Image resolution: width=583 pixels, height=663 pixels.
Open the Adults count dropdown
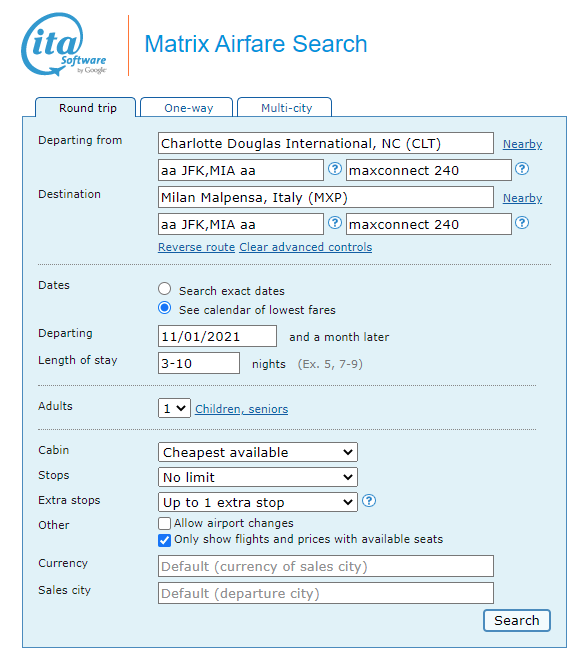point(174,408)
